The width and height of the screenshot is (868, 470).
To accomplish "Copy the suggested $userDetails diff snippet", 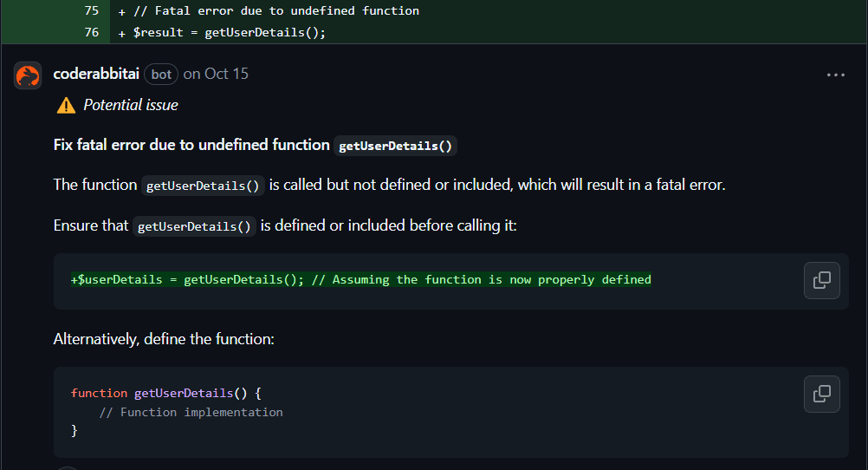I will (x=821, y=280).
